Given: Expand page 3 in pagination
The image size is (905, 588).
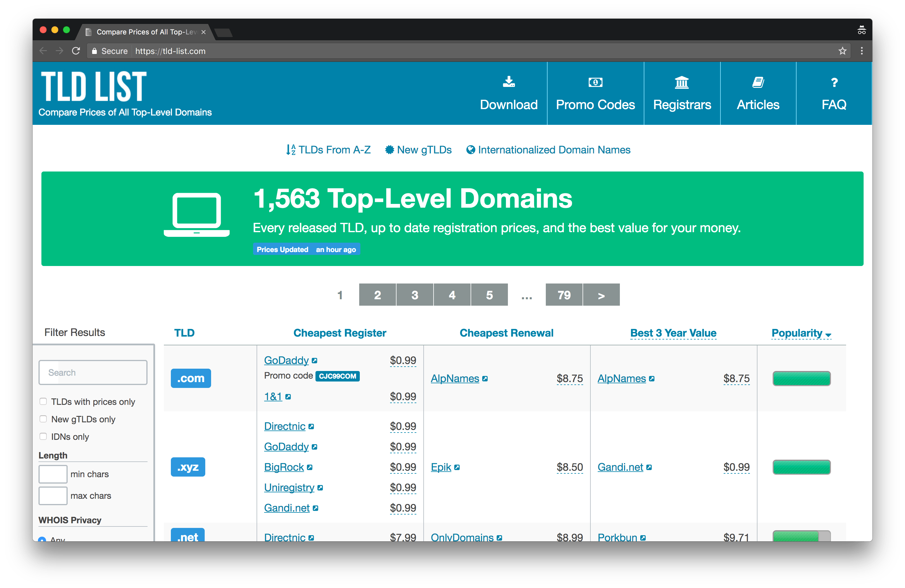Looking at the screenshot, I should click(414, 295).
